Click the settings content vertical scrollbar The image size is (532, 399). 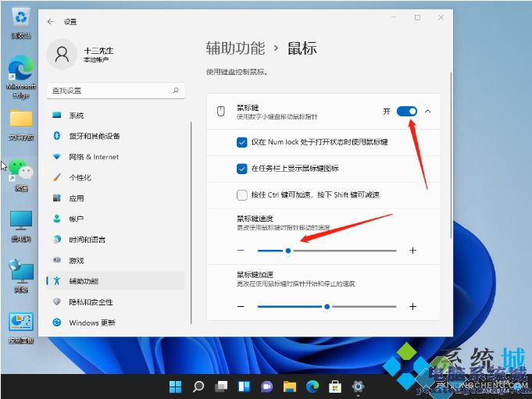click(452, 155)
